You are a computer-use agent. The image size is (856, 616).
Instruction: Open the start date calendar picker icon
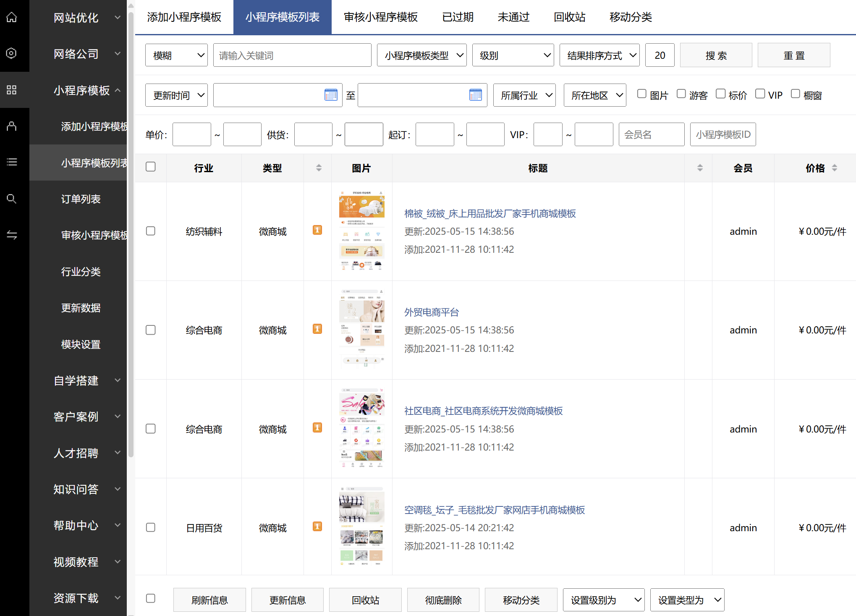tap(331, 95)
